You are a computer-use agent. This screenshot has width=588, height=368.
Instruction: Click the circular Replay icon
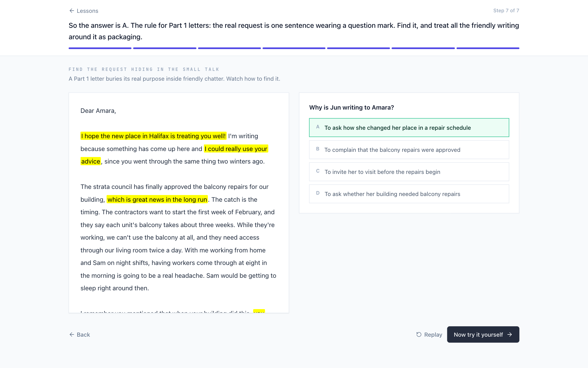(x=419, y=334)
